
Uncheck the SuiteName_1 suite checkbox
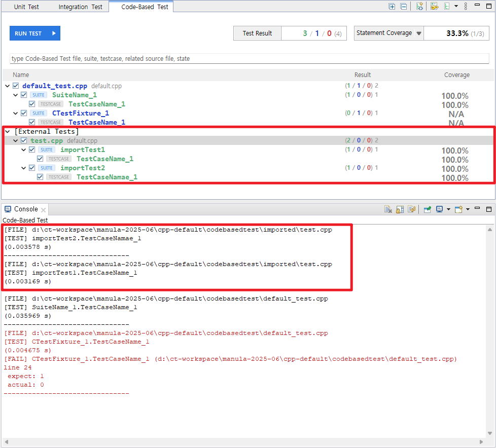tap(24, 95)
